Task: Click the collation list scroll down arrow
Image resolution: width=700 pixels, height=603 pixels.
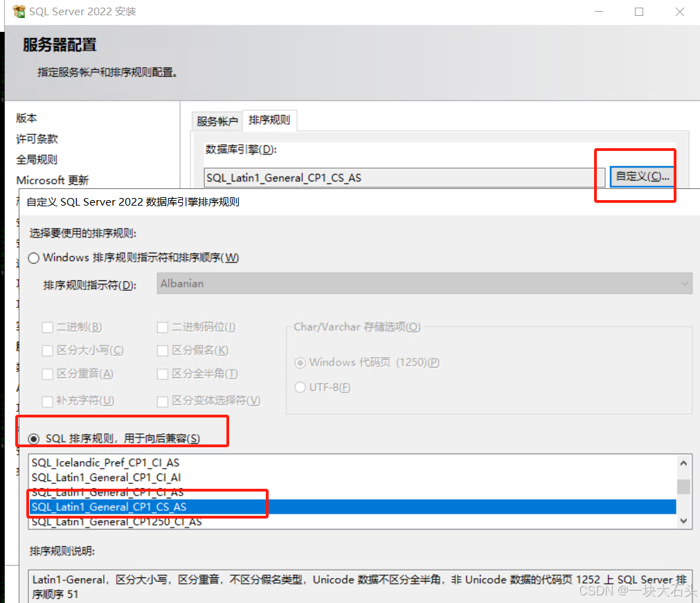Action: point(683,521)
